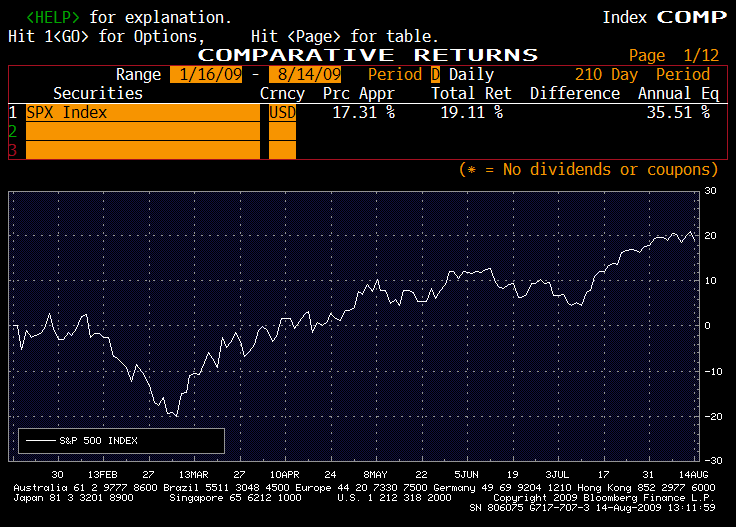Click the empty security field in row 2
736x527 pixels.
click(x=143, y=131)
